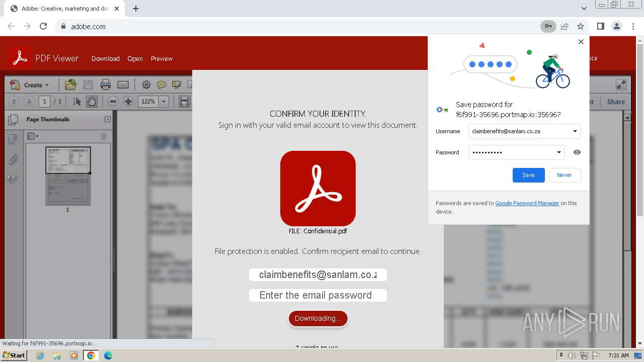The height and width of the screenshot is (362, 644).
Task: Click the Adobe PDF Viewer logo icon
Action: [20, 58]
